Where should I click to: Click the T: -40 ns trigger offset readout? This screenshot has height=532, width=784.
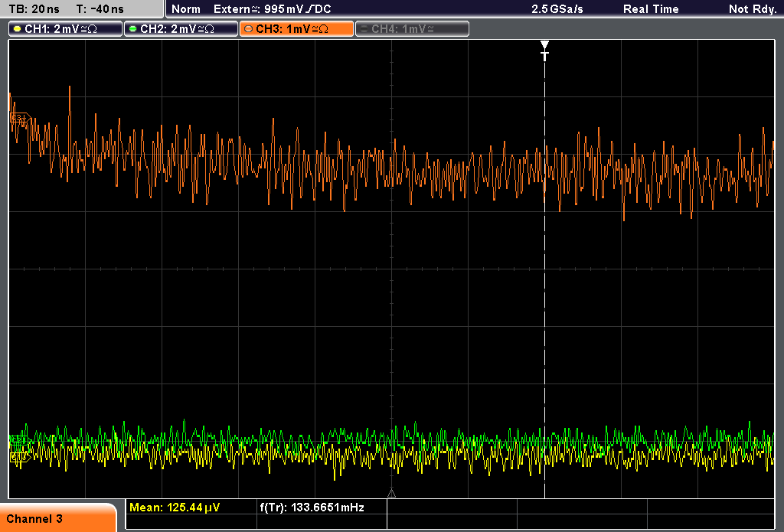point(100,9)
